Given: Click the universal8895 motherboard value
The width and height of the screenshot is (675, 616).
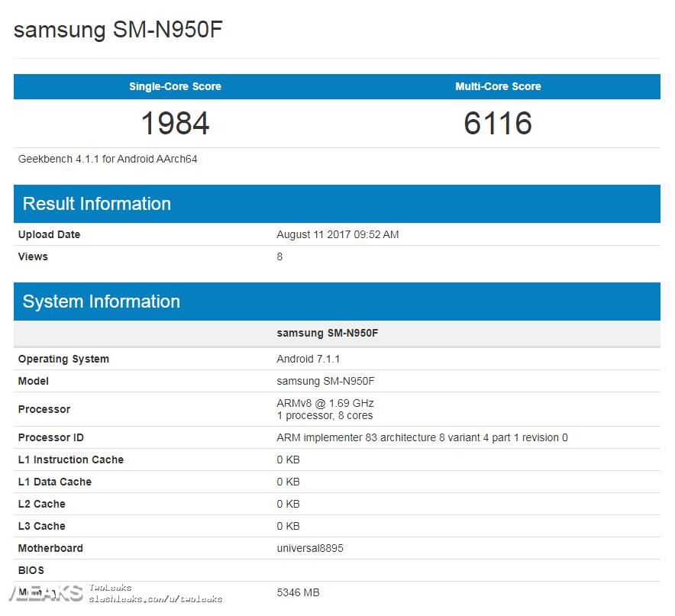Looking at the screenshot, I should [310, 548].
